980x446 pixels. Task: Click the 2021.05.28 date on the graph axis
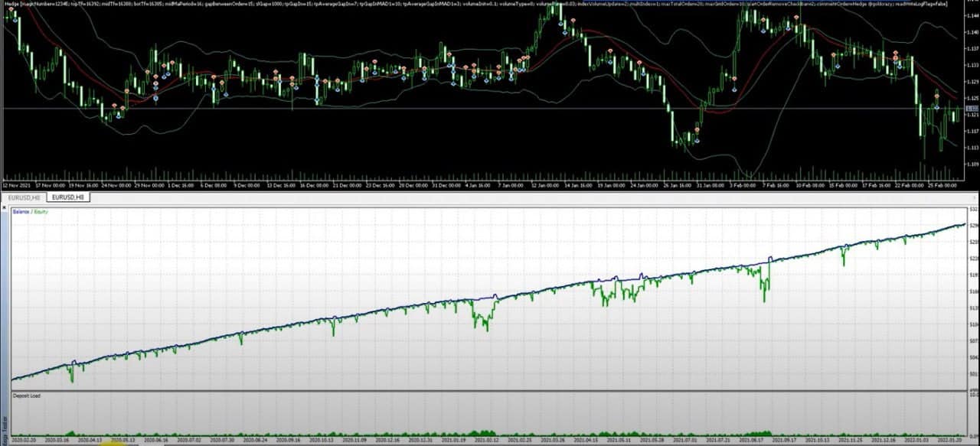click(x=652, y=441)
